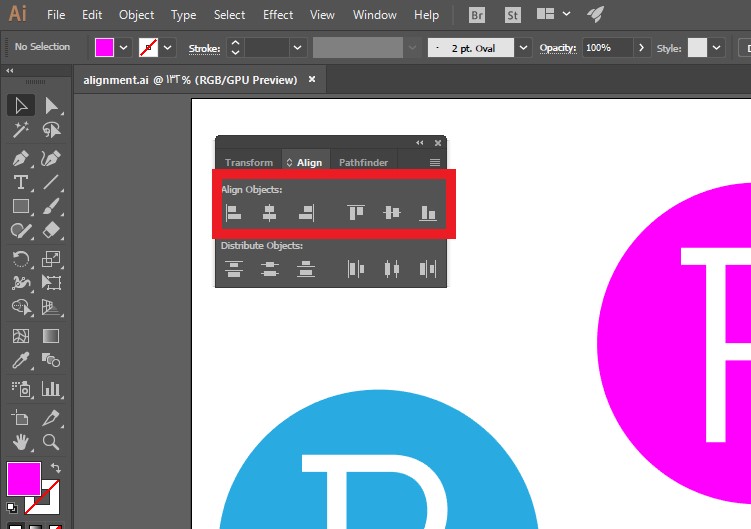Click Vertical Align Top in Align panel

pos(356,213)
